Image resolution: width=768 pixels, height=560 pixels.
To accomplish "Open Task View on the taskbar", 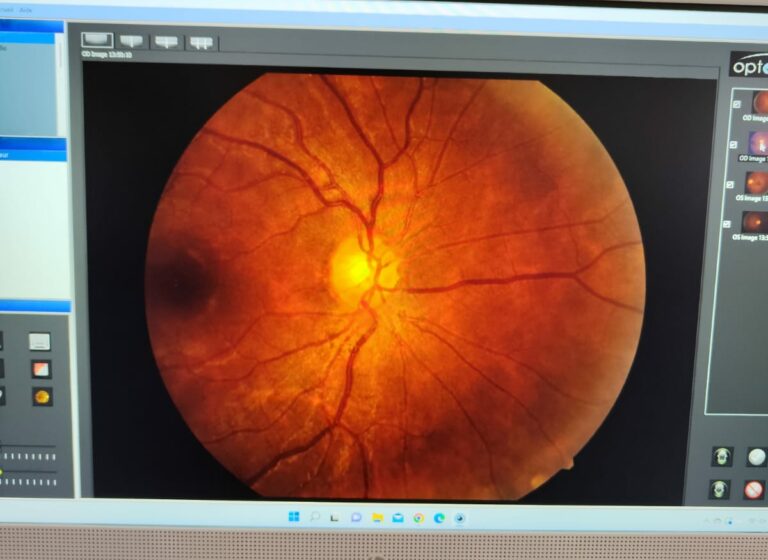I will coord(335,517).
